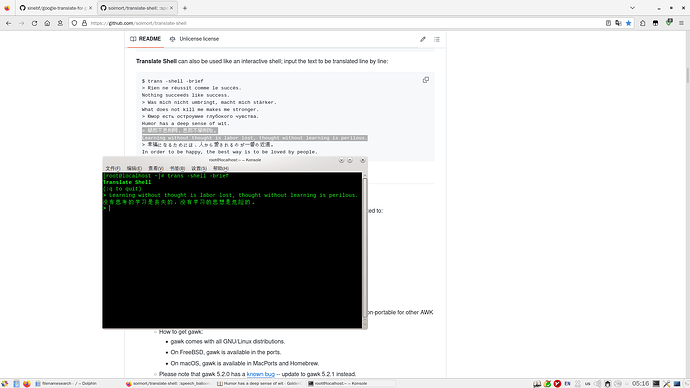Open the Firefox home page

47,23
